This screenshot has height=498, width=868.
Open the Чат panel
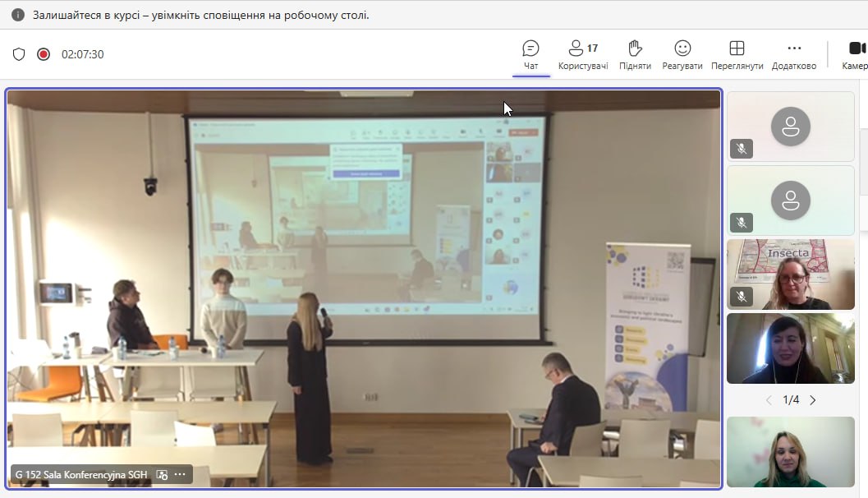(x=530, y=55)
